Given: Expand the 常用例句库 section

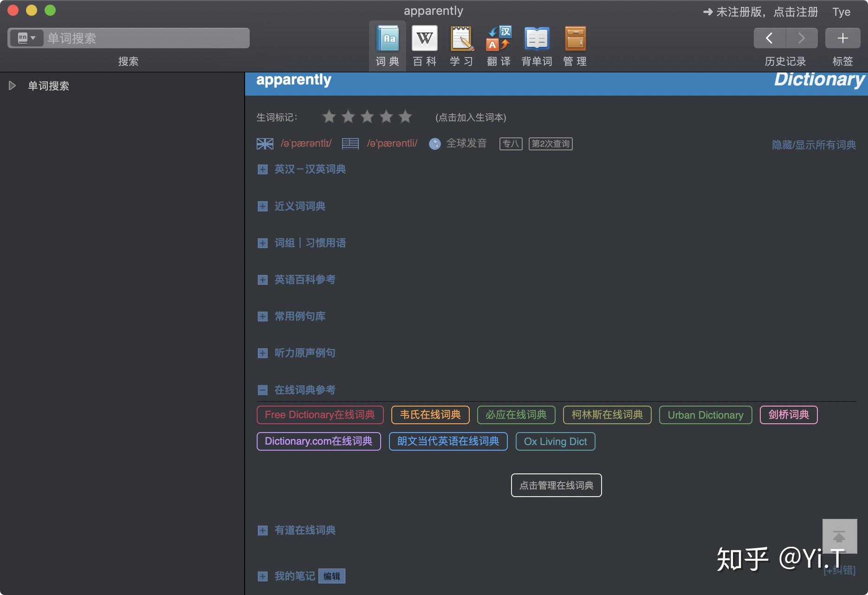Looking at the screenshot, I should coord(263,317).
